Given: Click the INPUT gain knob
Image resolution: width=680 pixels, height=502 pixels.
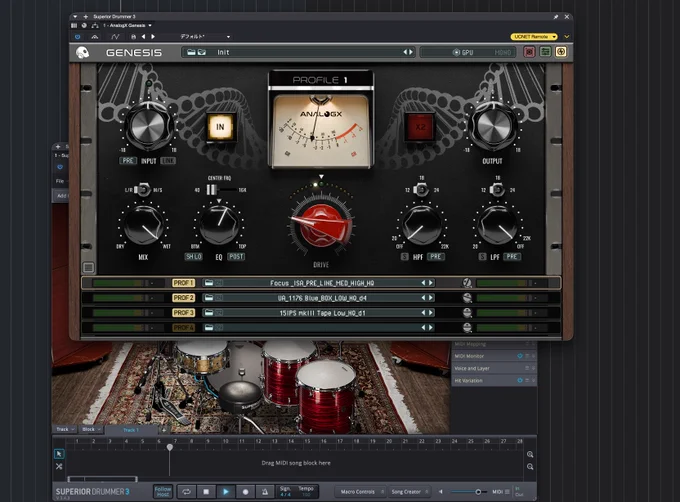Looking at the screenshot, I should 148,127.
